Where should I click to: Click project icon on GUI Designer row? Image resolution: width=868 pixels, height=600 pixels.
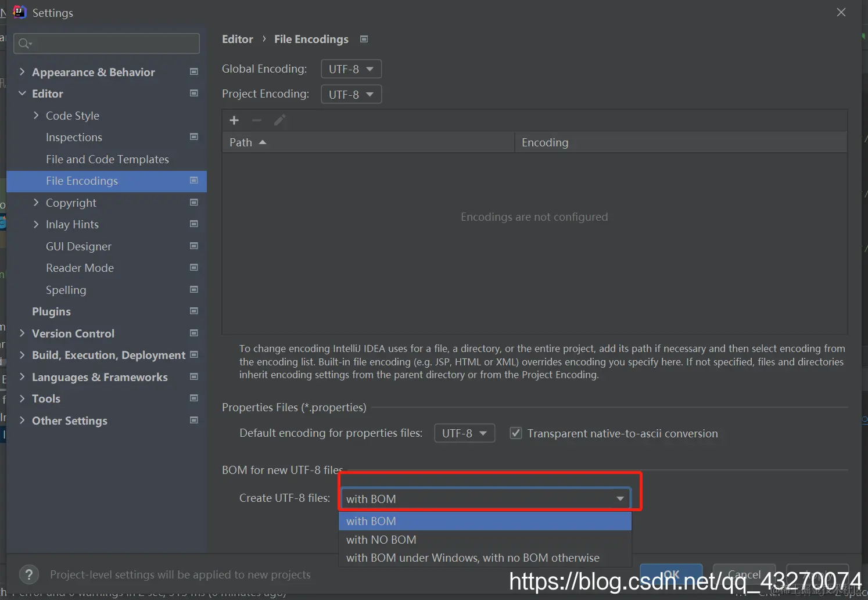click(194, 246)
